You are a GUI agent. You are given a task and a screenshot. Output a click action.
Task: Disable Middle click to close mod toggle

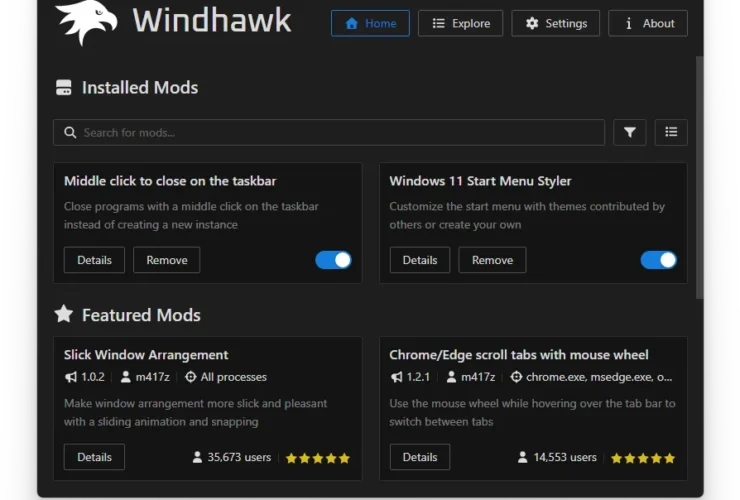click(333, 260)
